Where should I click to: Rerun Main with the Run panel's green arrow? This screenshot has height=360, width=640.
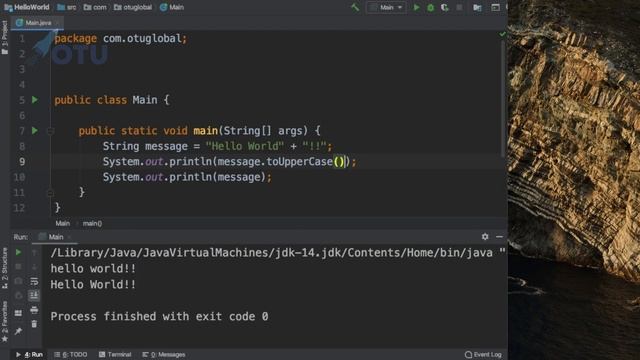[x=18, y=253]
